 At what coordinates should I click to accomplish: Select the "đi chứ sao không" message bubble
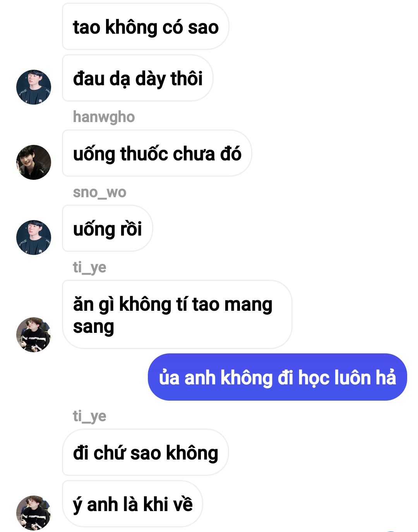click(x=146, y=452)
